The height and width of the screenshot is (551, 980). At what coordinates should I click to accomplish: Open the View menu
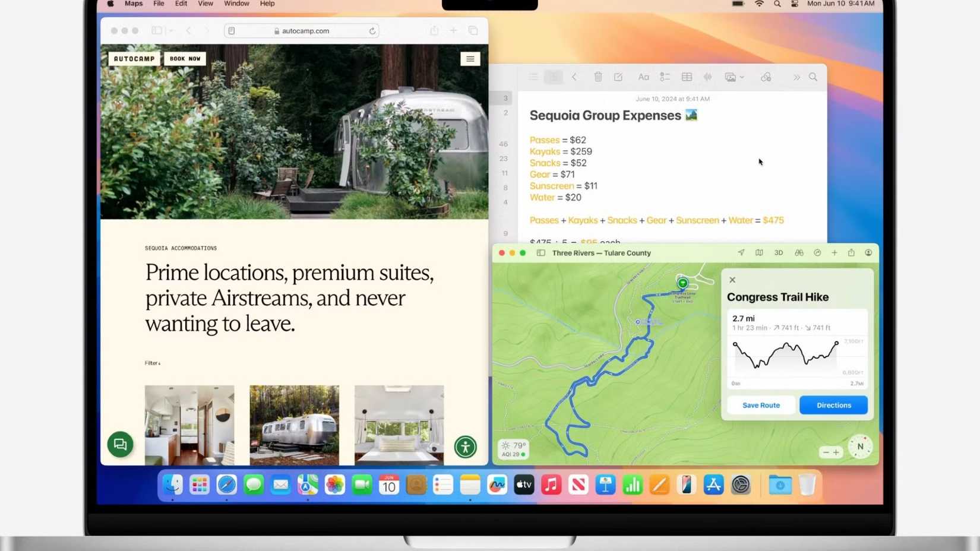206,4
